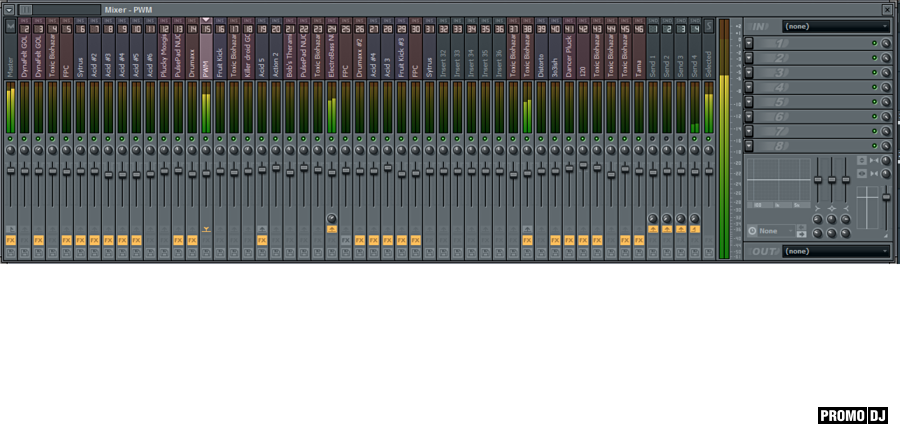Mute the Master track via its green LED
Image resolution: width=900 pixels, height=440 pixels.
tap(10, 139)
